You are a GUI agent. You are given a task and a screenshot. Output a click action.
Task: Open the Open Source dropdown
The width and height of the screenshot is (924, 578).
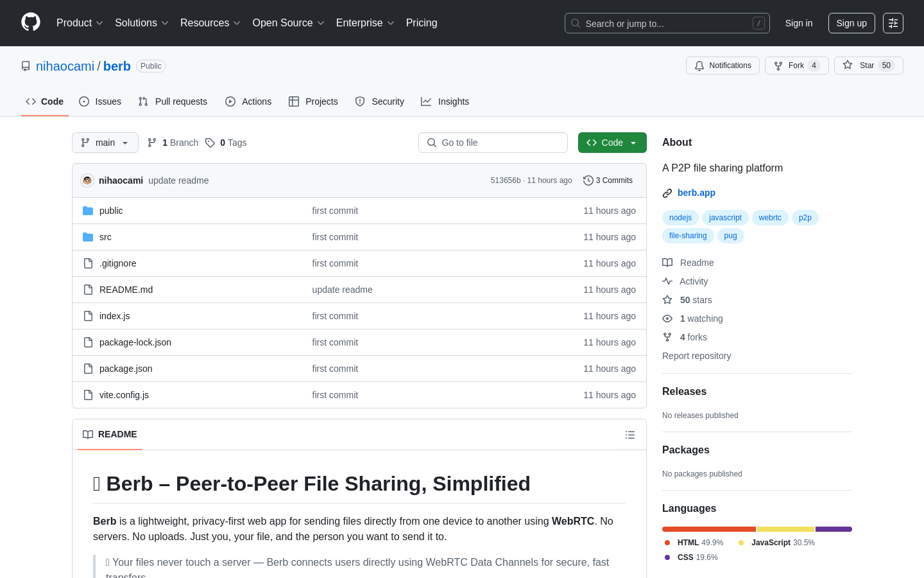[x=289, y=23]
